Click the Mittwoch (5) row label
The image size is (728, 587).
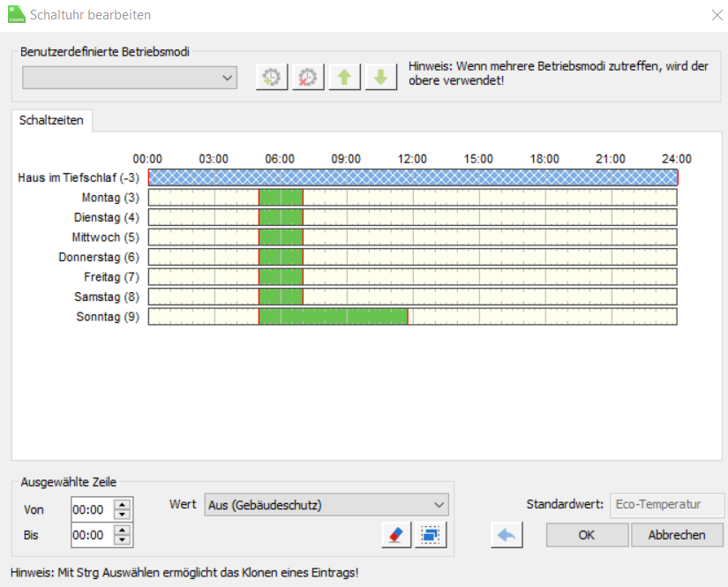click(x=105, y=237)
